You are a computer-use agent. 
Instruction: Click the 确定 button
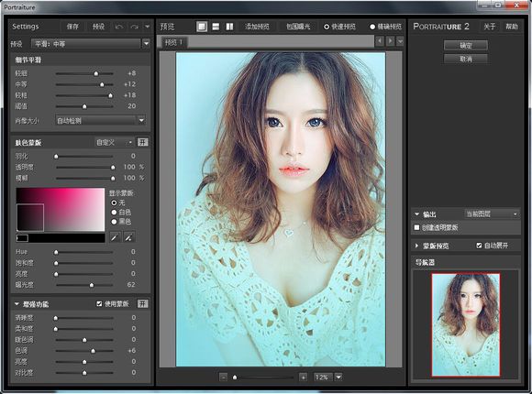tap(466, 45)
